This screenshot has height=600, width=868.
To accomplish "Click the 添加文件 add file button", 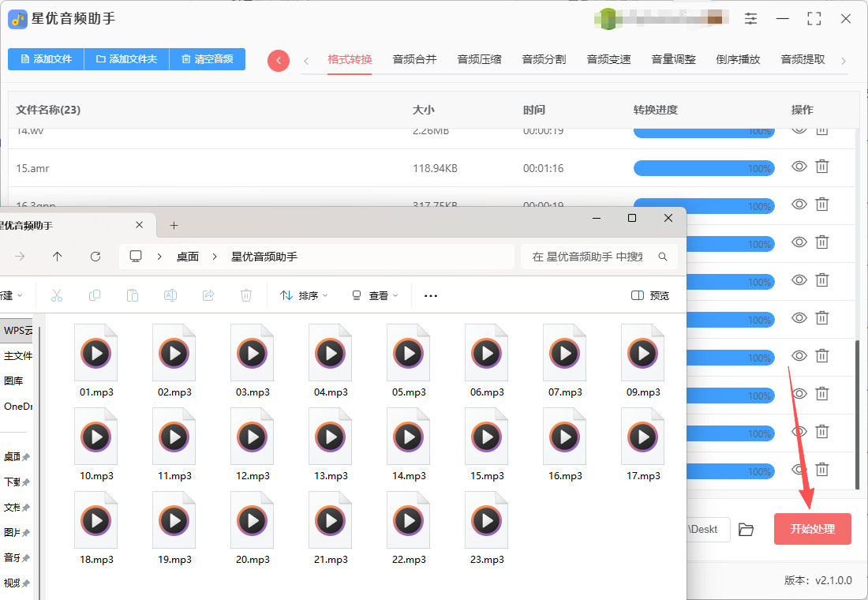I will [46, 59].
